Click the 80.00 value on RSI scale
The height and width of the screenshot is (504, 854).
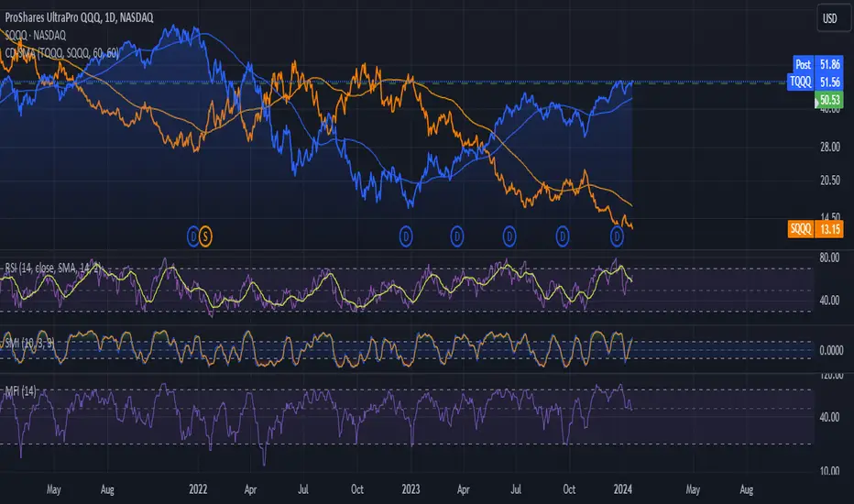829,257
